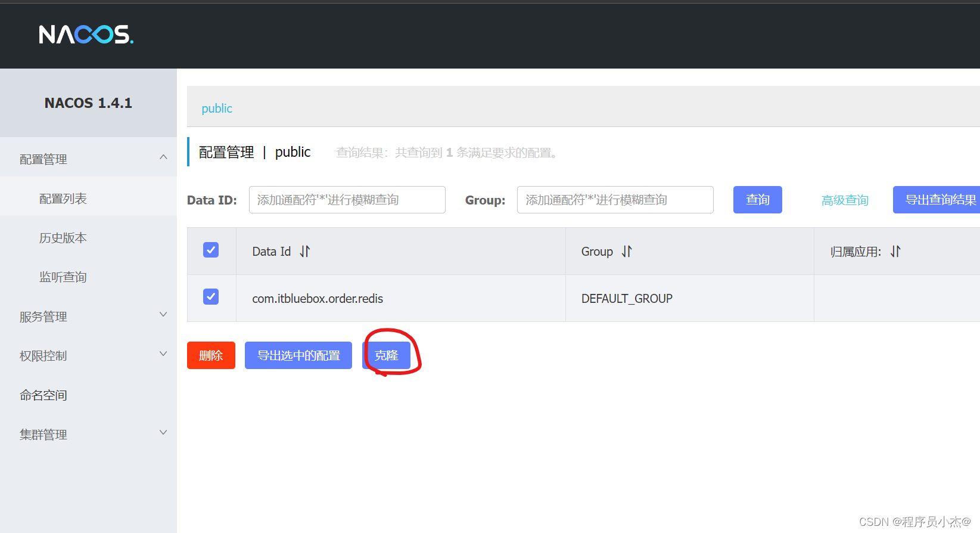Focus the Data ID search field
The height and width of the screenshot is (533, 980).
tap(347, 200)
